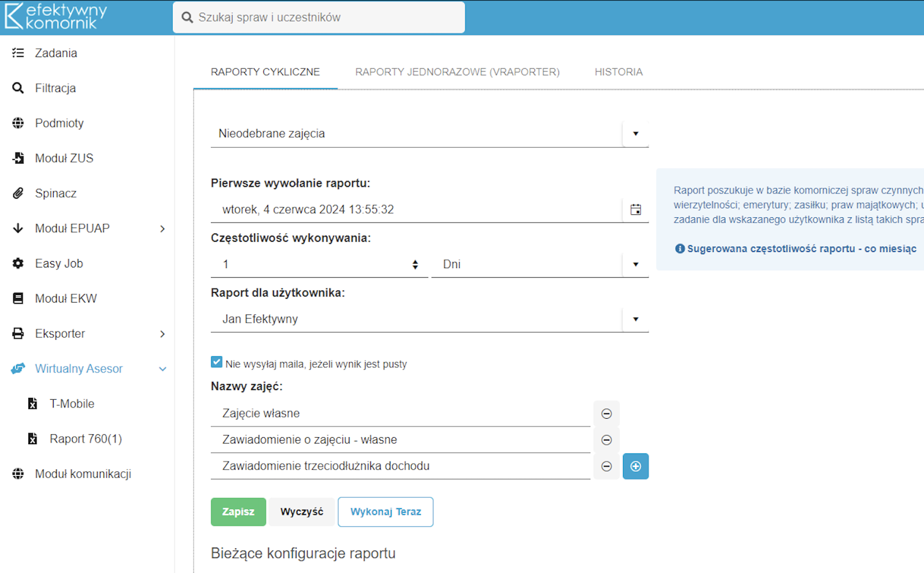Viewport: 924px width, 573px height.
Task: Open the Jan Efektywny user dropdown
Action: [x=635, y=319]
